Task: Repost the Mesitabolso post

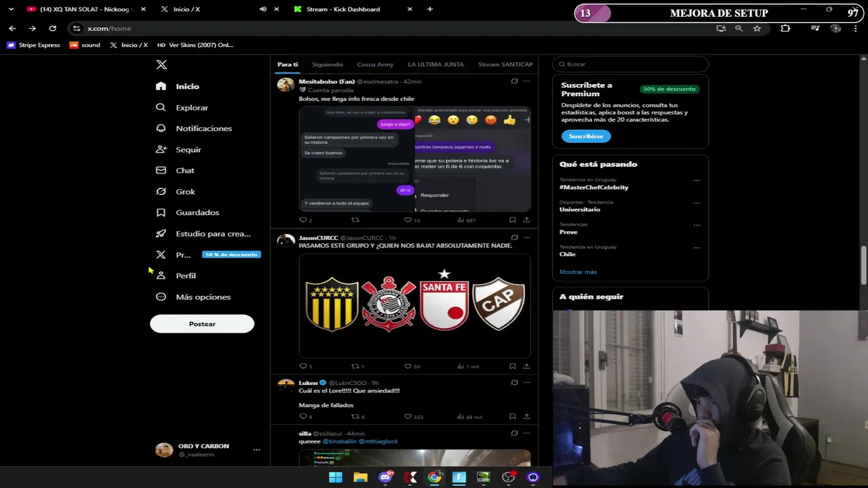Action: (x=355, y=220)
